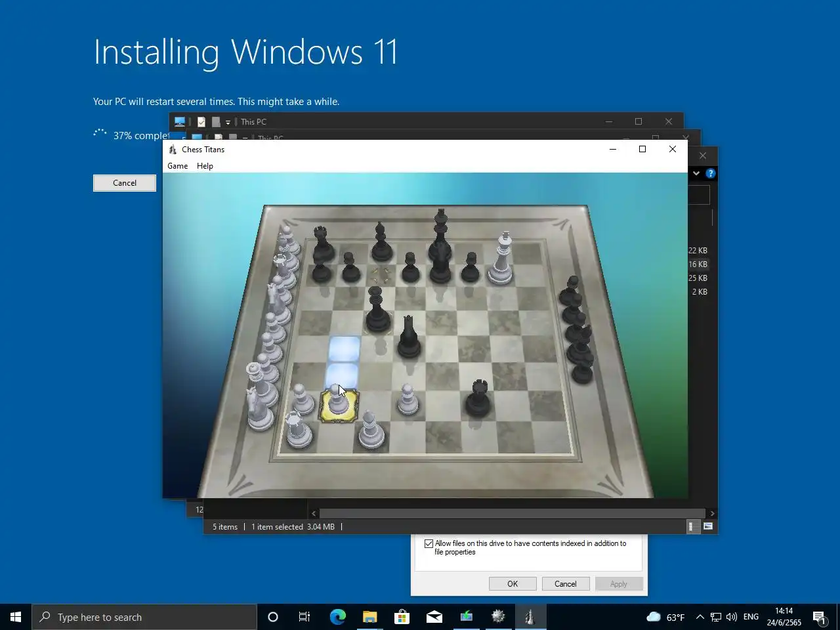Open Cortana from the taskbar

point(273,617)
